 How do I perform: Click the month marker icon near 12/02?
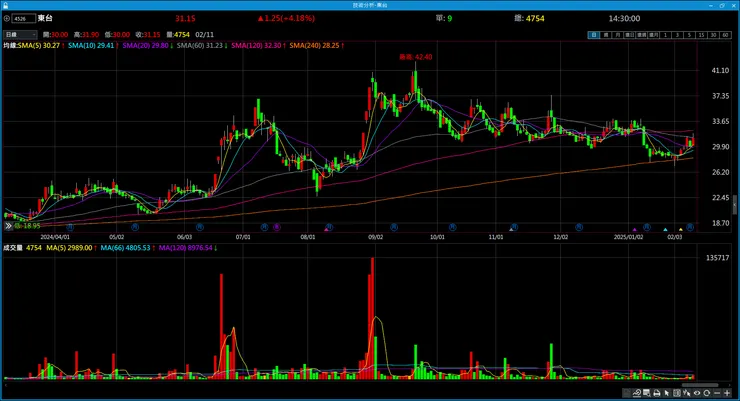click(579, 227)
